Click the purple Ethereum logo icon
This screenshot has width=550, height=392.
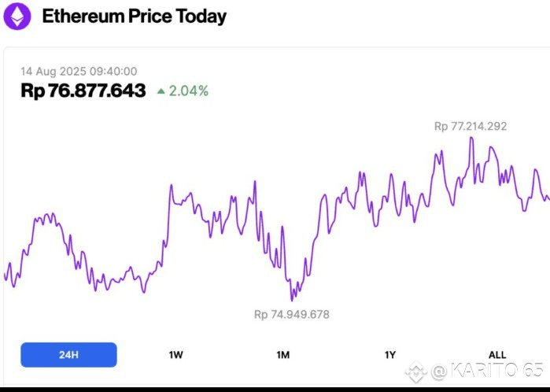pyautogui.click(x=17, y=16)
